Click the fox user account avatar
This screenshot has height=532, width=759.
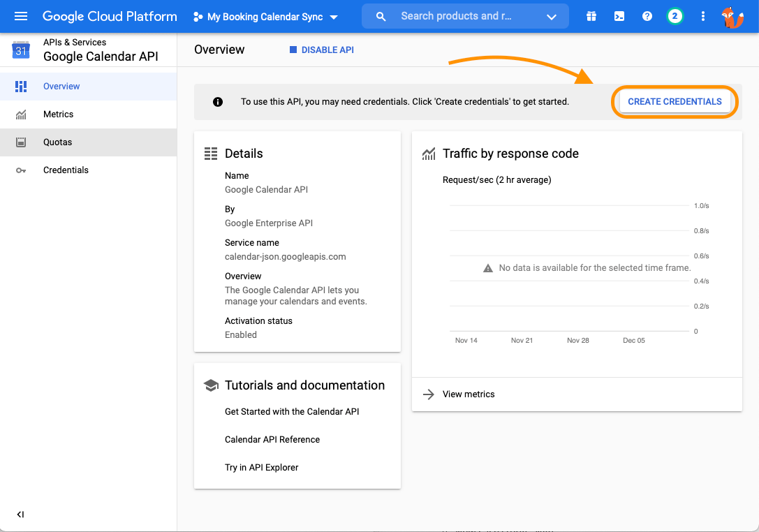pyautogui.click(x=732, y=17)
